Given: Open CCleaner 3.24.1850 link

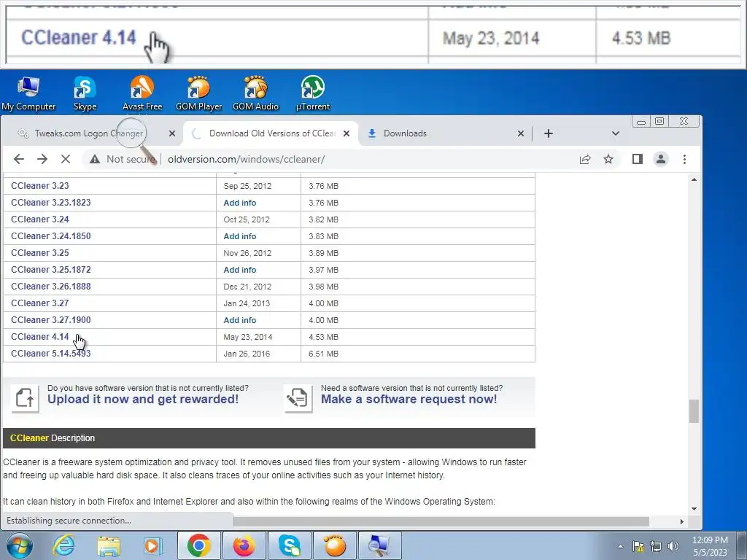Looking at the screenshot, I should [51, 236].
